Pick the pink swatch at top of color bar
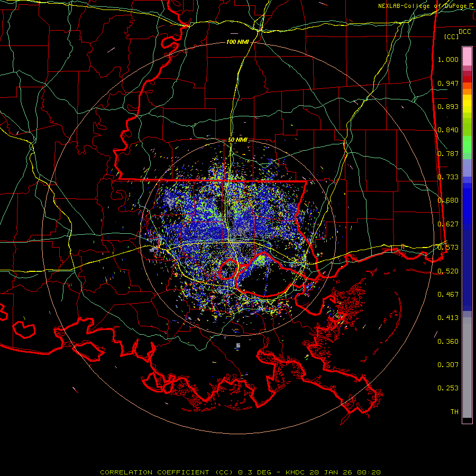Viewport: 476px width, 476px height. click(x=467, y=57)
